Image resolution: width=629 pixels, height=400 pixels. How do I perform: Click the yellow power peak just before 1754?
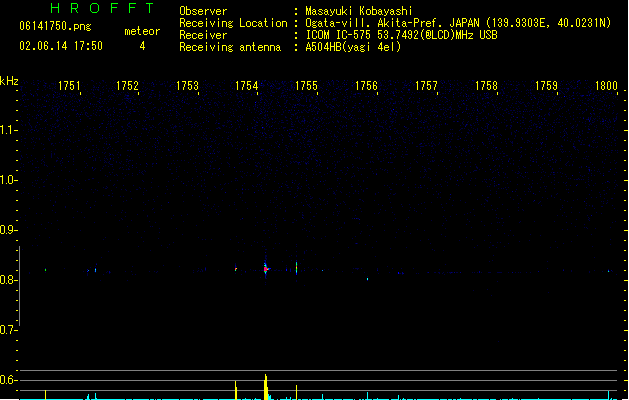click(x=236, y=390)
